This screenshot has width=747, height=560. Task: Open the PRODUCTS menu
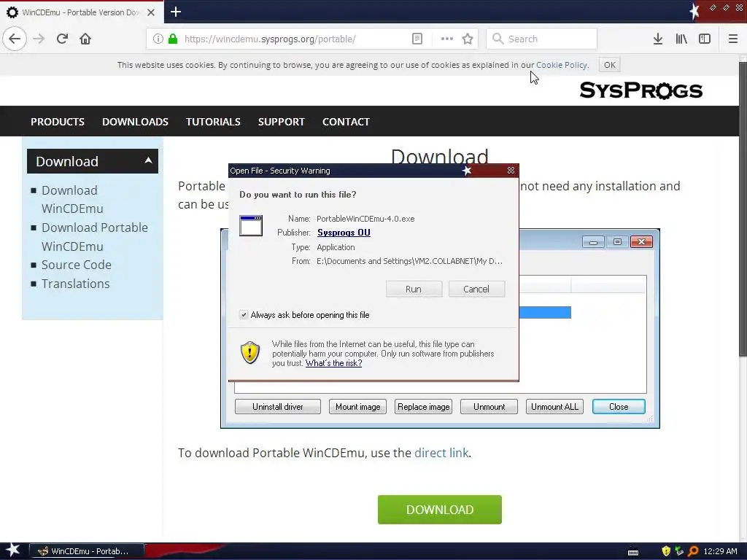[x=58, y=122]
